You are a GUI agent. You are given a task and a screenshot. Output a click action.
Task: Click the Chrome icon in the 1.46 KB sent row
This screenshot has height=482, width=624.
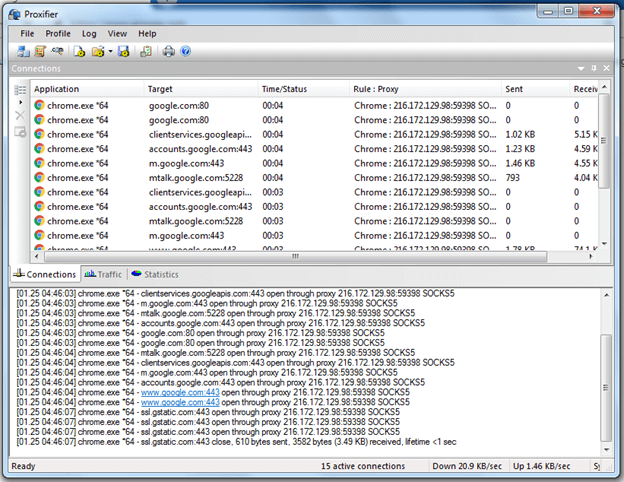pyautogui.click(x=39, y=163)
